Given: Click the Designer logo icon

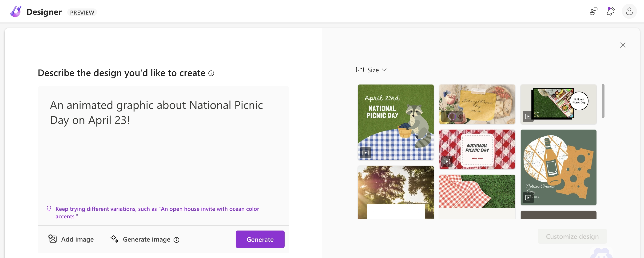Looking at the screenshot, I should click(16, 12).
